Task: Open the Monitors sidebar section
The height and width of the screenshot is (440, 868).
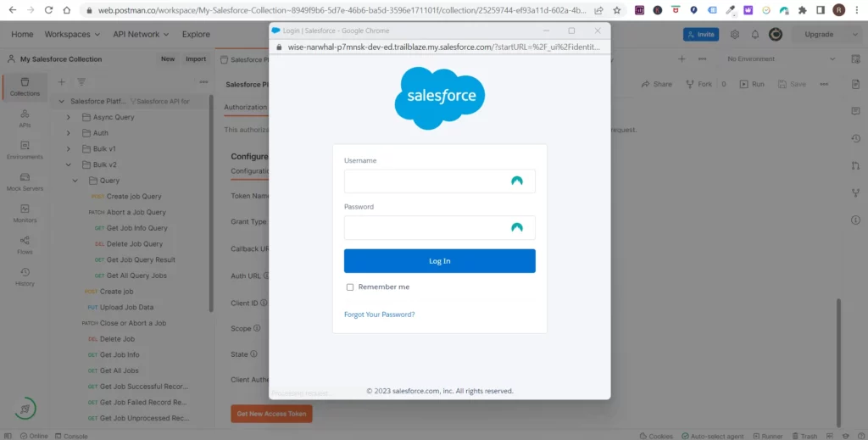Action: (x=25, y=214)
